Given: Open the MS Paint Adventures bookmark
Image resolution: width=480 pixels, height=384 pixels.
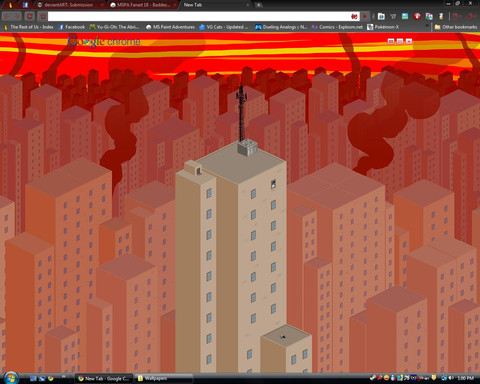Looking at the screenshot, I should click(x=170, y=27).
